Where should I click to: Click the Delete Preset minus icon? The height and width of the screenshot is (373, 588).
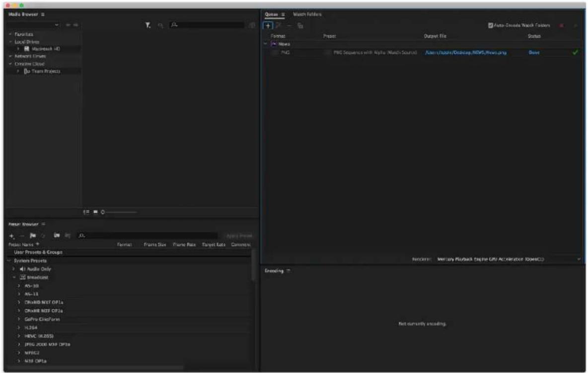pyautogui.click(x=22, y=236)
